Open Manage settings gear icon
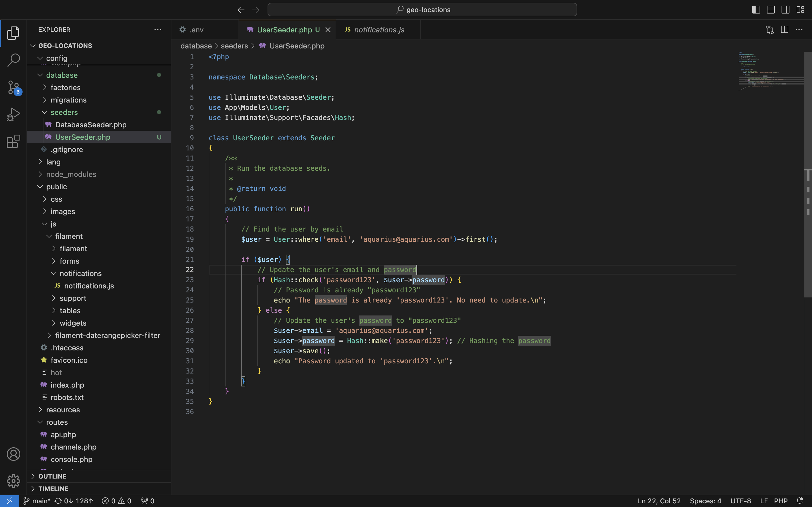The image size is (812, 507). click(14, 481)
